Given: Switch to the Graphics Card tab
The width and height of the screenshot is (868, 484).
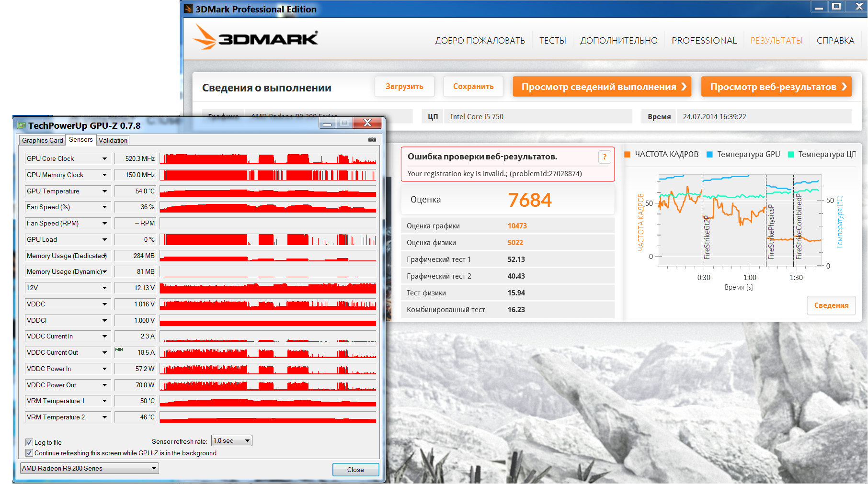Looking at the screenshot, I should [x=43, y=140].
